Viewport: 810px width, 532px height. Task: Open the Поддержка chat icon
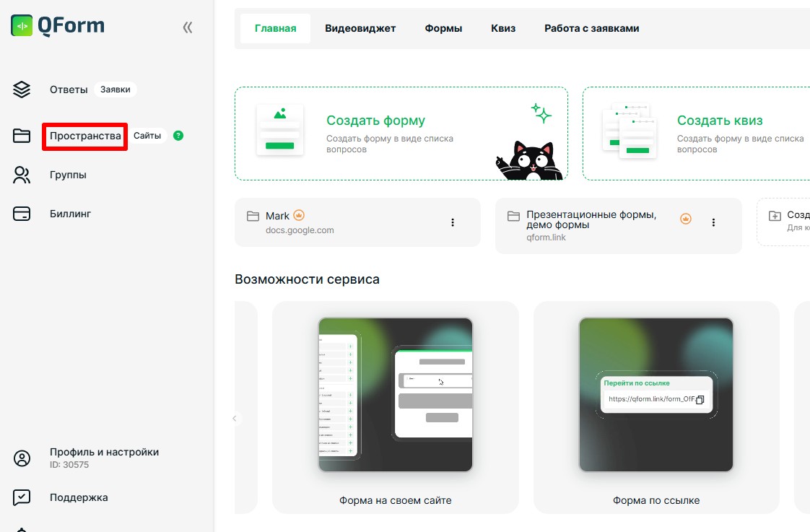point(22,497)
